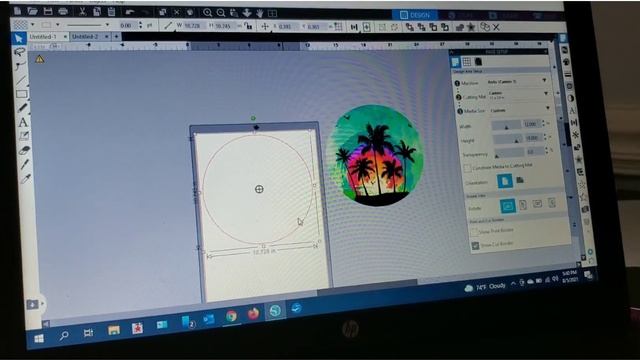
Task: Select the Text tool marked A
Action: point(23,122)
